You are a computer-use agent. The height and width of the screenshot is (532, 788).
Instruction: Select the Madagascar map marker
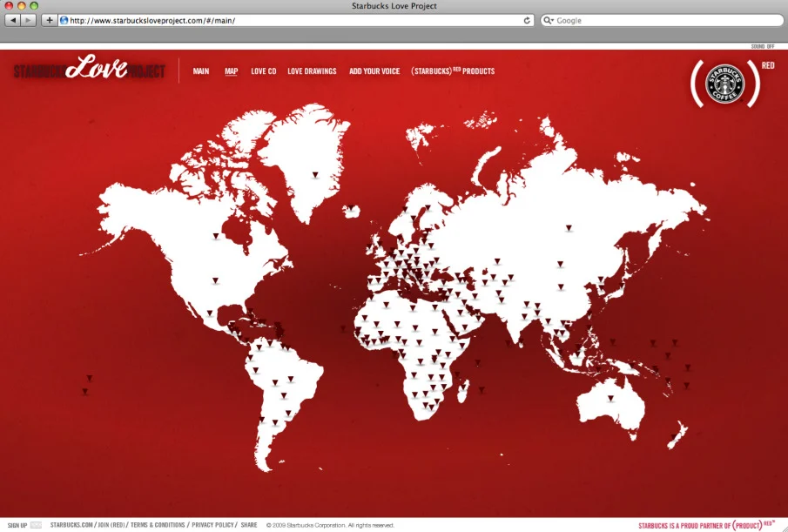click(x=462, y=386)
